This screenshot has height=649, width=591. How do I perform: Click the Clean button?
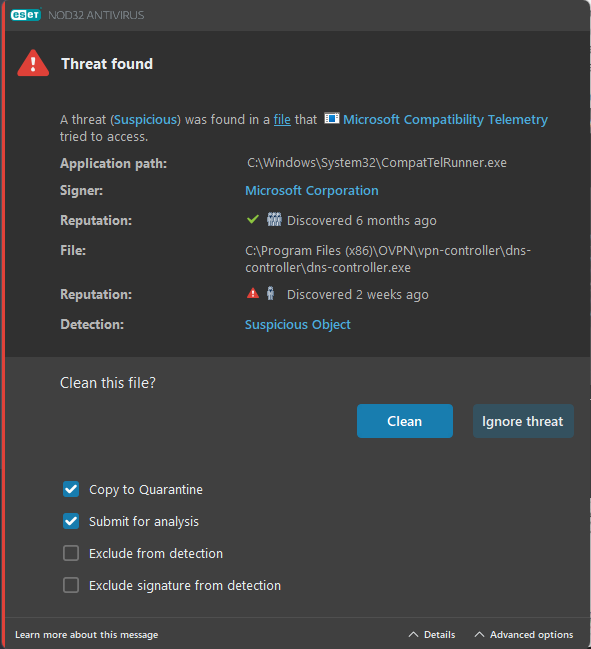405,421
